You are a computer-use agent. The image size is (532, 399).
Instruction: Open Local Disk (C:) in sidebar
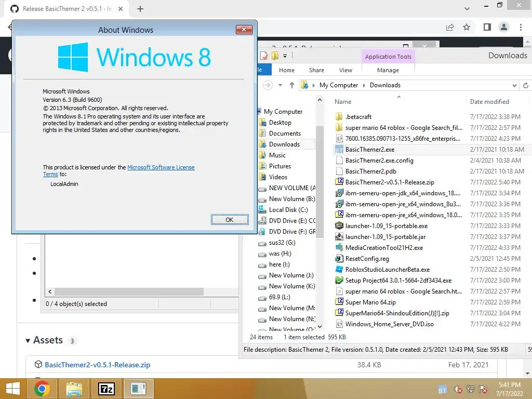tap(288, 210)
